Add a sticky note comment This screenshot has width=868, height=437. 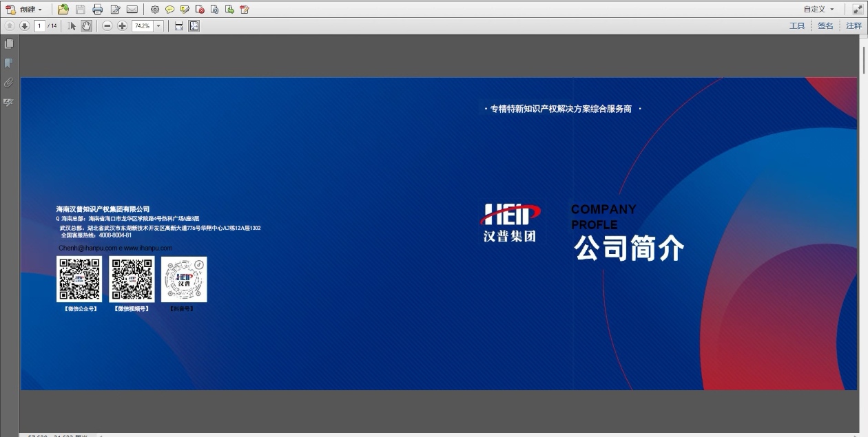coord(169,9)
